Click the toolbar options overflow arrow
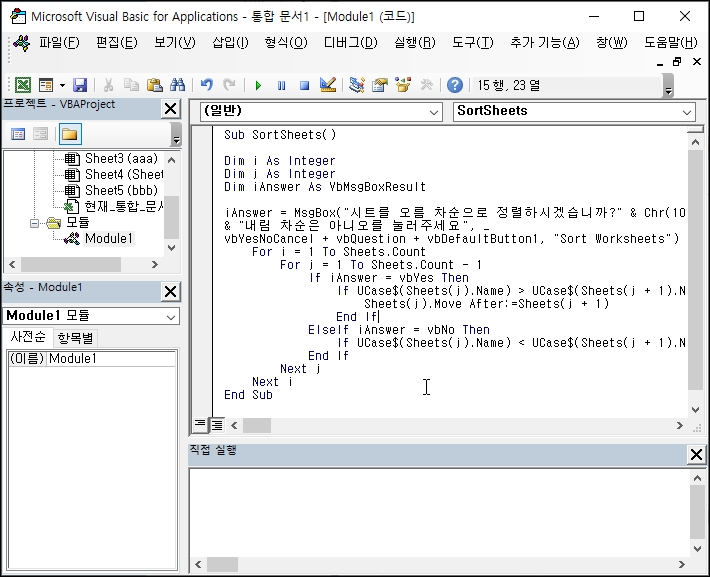The image size is (710, 577). click(668, 87)
